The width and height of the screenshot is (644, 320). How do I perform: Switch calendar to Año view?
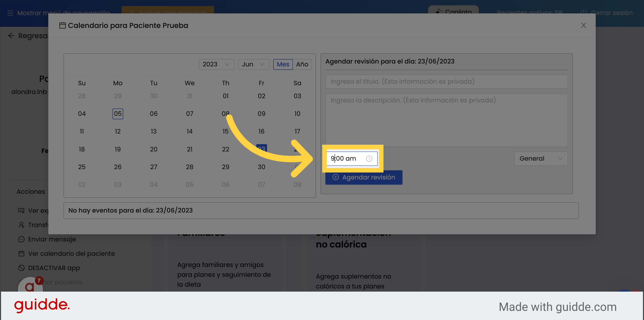[x=302, y=64]
